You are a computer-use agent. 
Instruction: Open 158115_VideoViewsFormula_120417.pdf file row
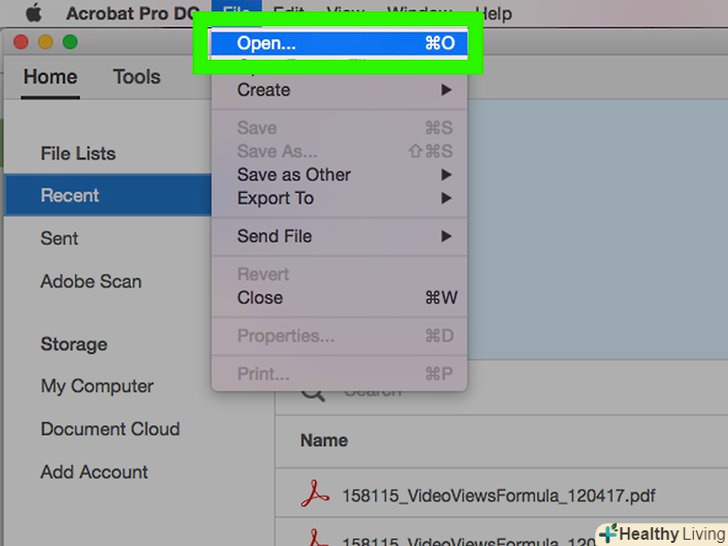click(501, 495)
